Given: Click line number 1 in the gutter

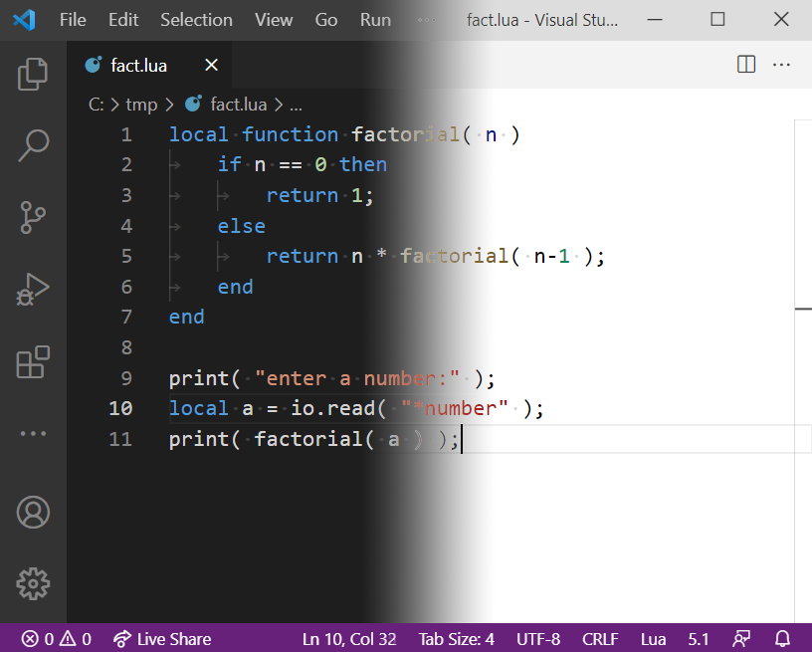Looking at the screenshot, I should click(127, 134).
